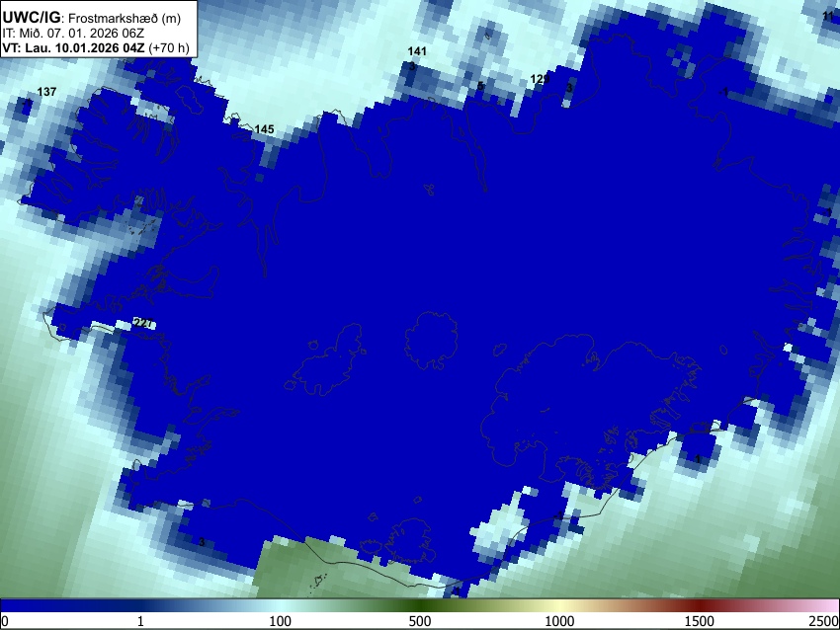Click the color scale label 2500

824,621
